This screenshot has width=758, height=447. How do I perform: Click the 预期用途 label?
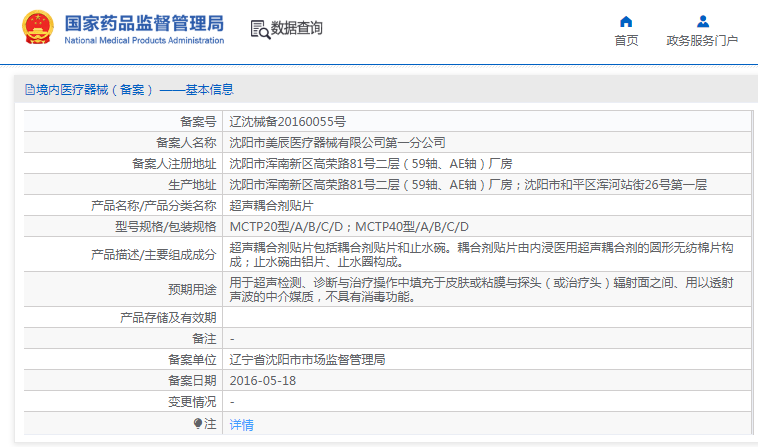pos(192,289)
